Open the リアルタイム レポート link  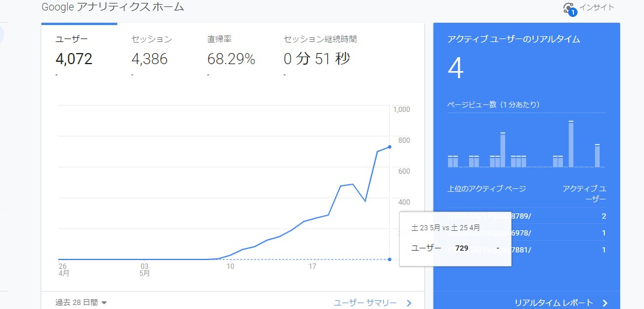pyautogui.click(x=554, y=303)
